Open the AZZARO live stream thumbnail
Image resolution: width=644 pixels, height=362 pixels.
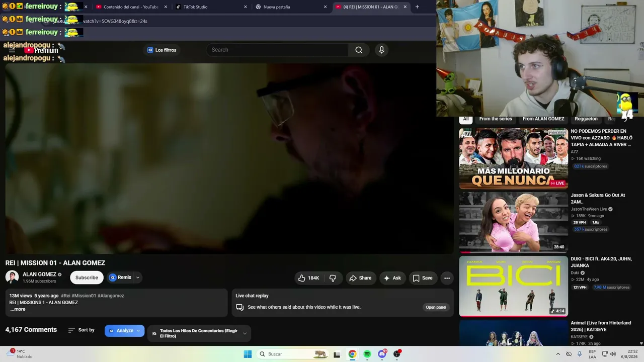pyautogui.click(x=514, y=158)
